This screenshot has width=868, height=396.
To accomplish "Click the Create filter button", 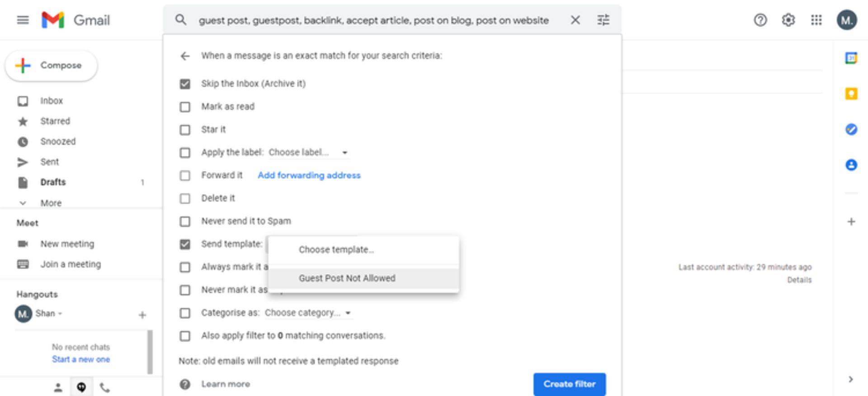I will point(569,384).
